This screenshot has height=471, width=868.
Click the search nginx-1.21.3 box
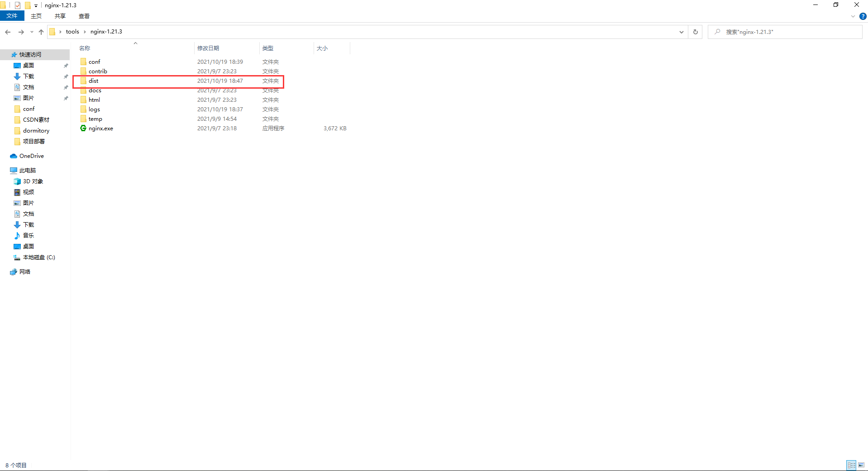(x=785, y=32)
